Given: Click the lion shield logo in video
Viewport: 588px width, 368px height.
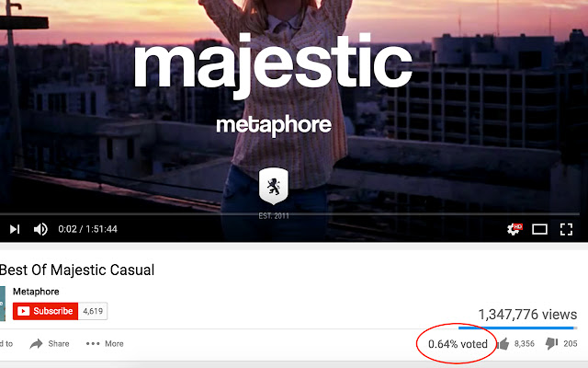Looking at the screenshot, I should pos(274,186).
